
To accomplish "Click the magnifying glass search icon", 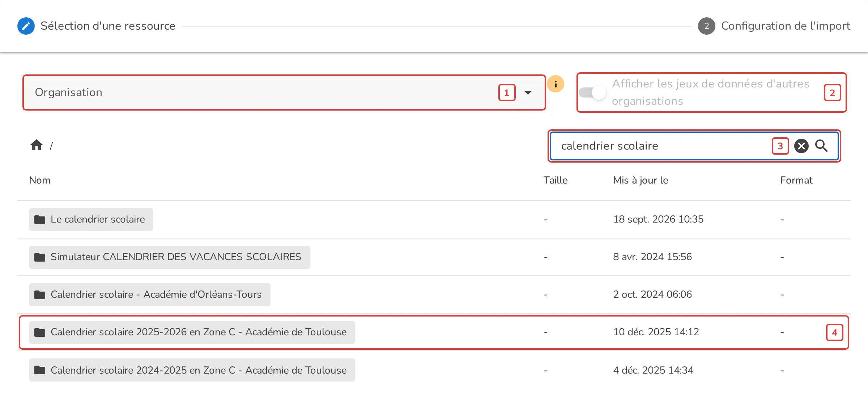I will (821, 146).
